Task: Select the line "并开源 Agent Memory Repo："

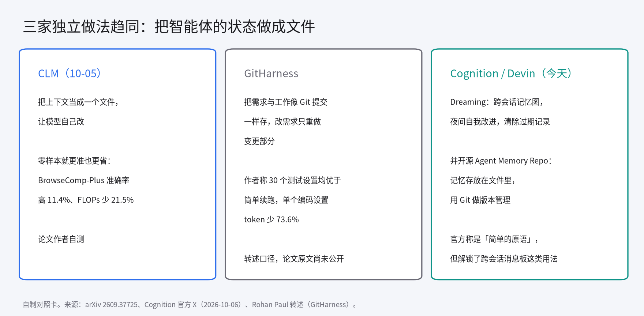Action: [502, 161]
